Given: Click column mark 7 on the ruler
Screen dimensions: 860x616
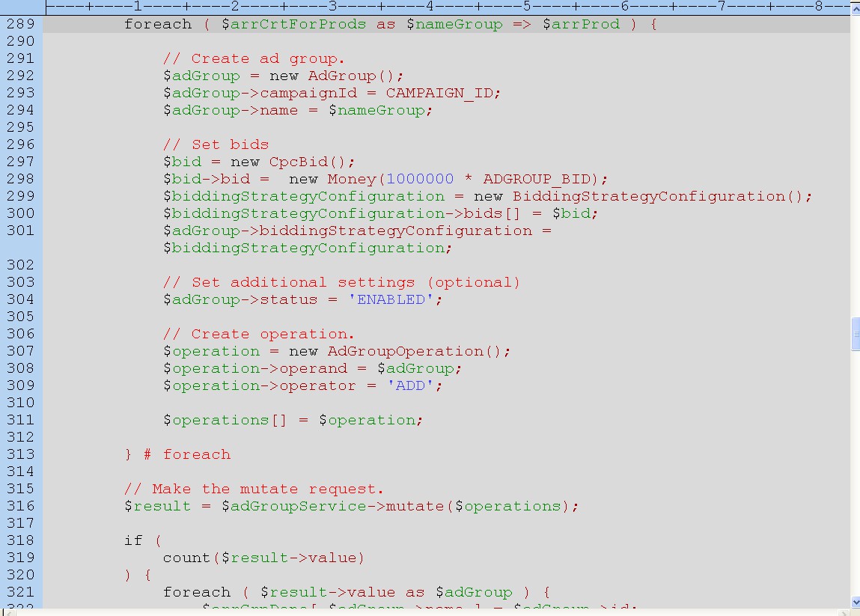Looking at the screenshot, I should coord(722,7).
